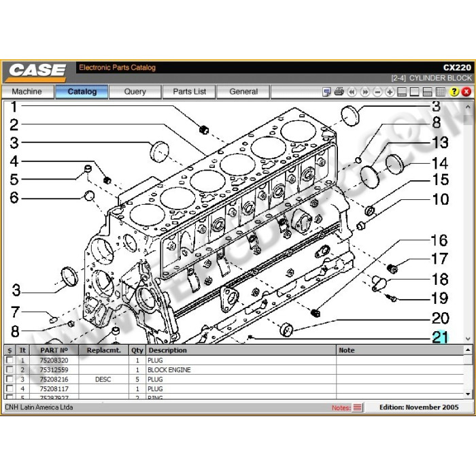Print the current catalog page
The width and height of the screenshot is (476, 476).
click(339, 92)
